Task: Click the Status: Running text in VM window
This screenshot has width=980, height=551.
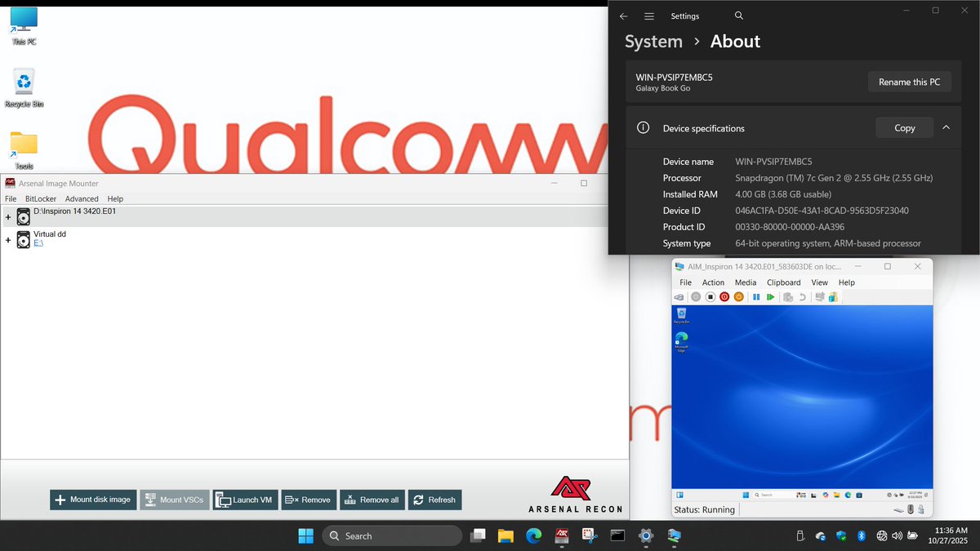Action: (x=704, y=509)
